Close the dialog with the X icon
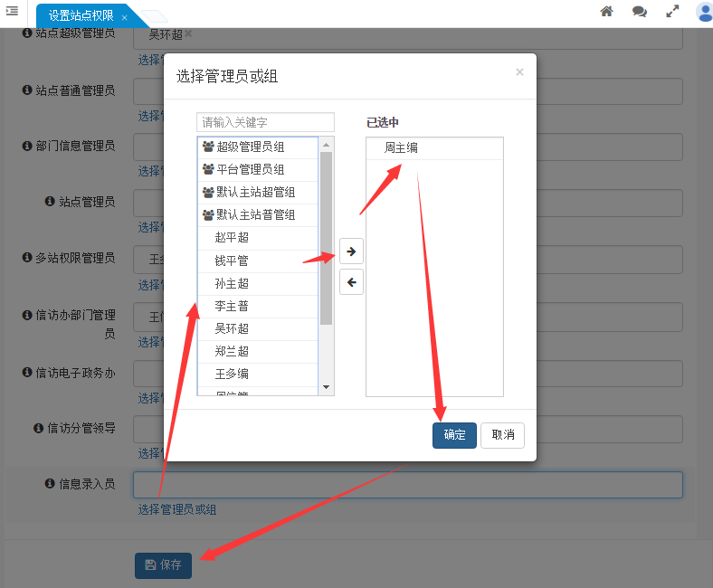Viewport: 713px width, 588px height. [x=519, y=72]
